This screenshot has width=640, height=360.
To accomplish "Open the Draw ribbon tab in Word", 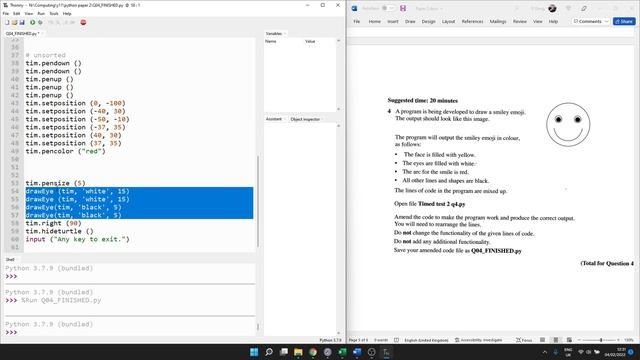I will [x=410, y=21].
